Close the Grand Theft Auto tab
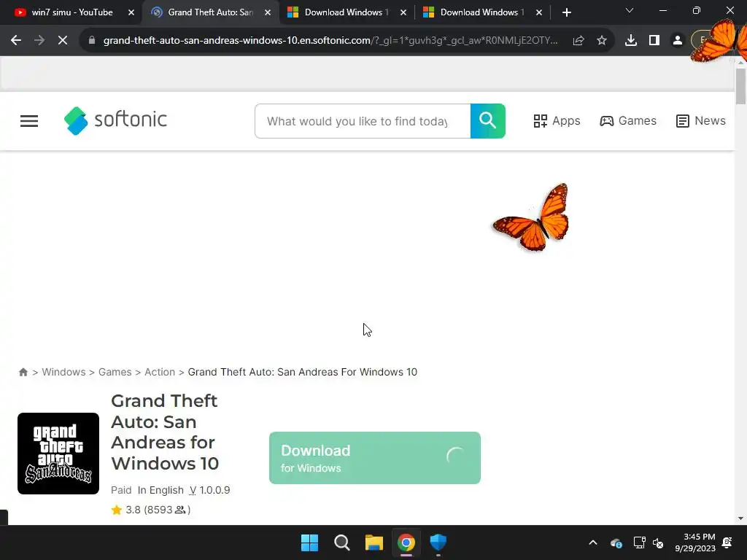The image size is (747, 560). (268, 13)
